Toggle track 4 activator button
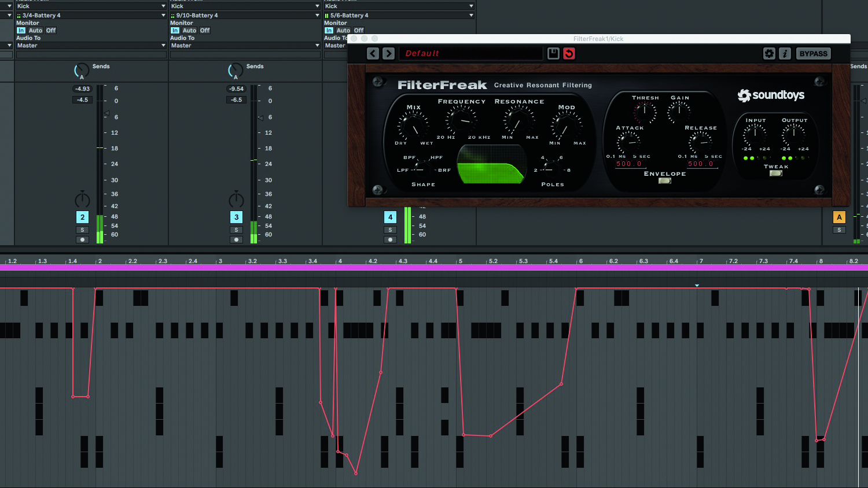 point(390,217)
